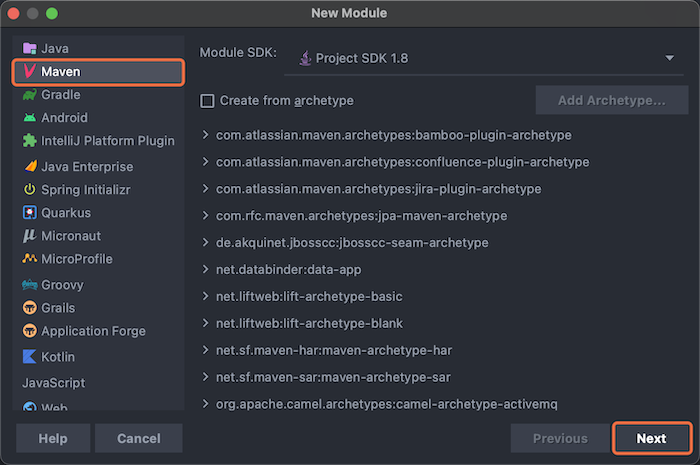Click the Add Archetype... button

coord(612,100)
